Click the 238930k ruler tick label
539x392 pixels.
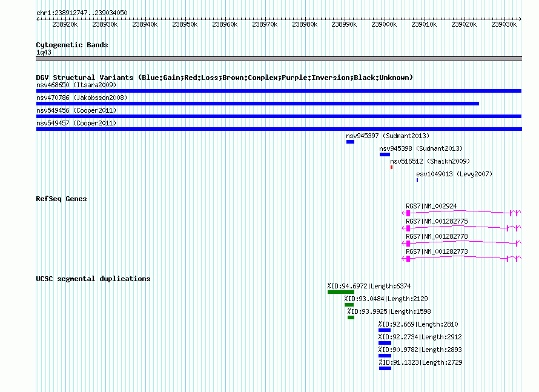coord(105,24)
